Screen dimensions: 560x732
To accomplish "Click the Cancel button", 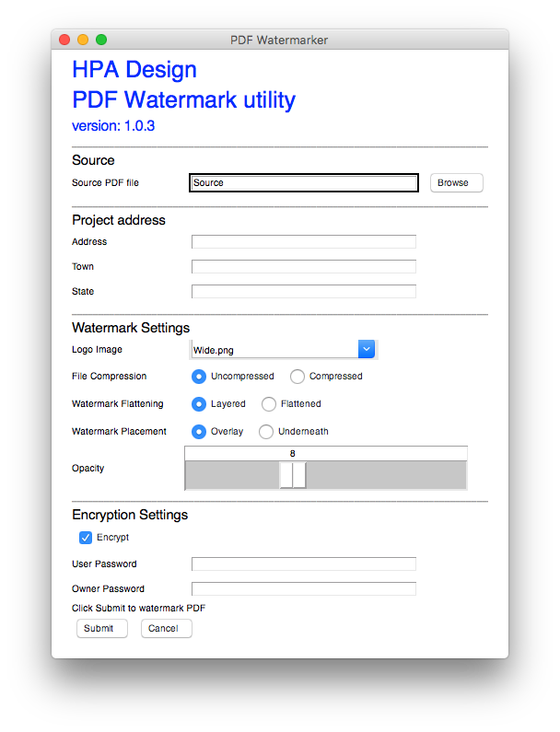I will (167, 628).
